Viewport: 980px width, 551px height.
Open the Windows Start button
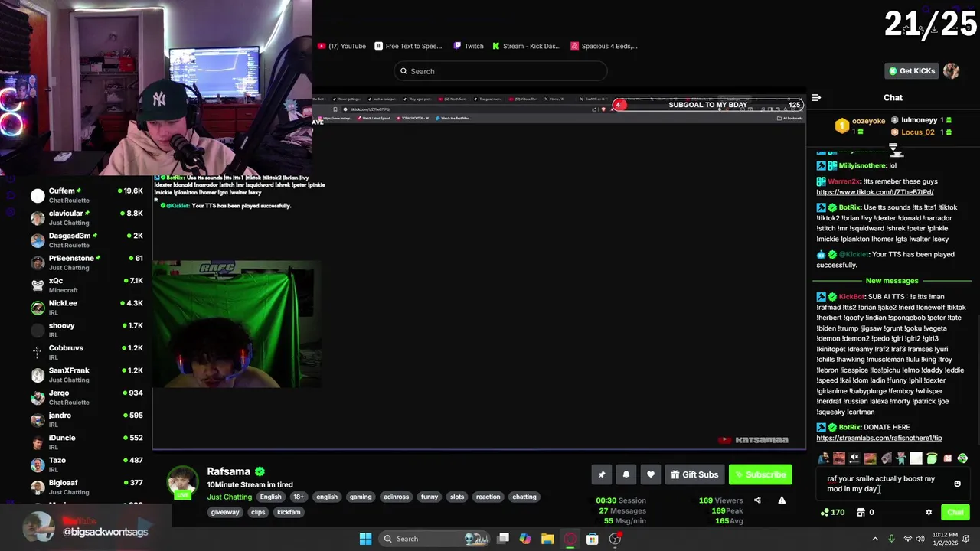365,539
